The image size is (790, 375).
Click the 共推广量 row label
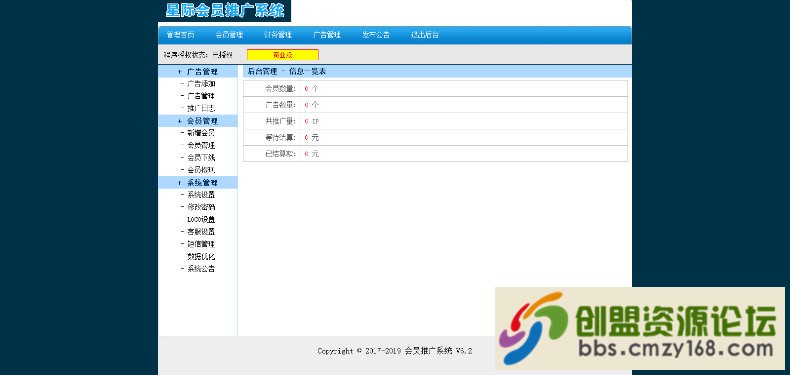(x=280, y=121)
